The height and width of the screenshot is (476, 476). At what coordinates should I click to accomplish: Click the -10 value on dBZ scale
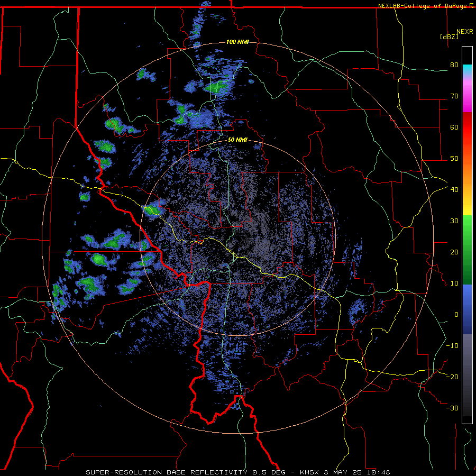[452, 346]
